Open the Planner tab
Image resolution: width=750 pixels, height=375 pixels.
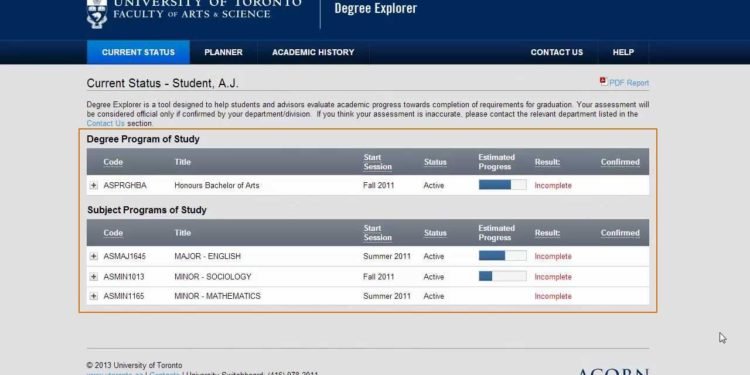(x=223, y=52)
